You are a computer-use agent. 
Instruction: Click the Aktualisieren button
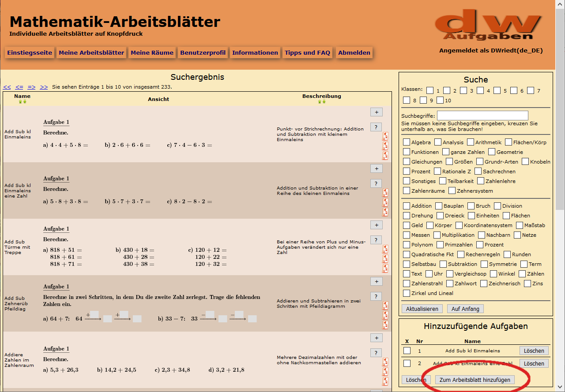(x=422, y=309)
